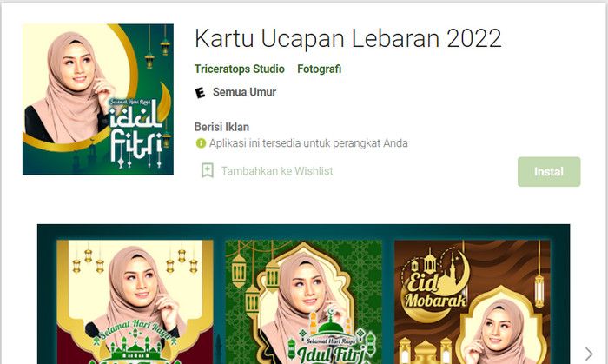The image size is (608, 364).
Task: Select the Kartu Ucapan Lebaran 2022 title
Action: [x=347, y=38]
